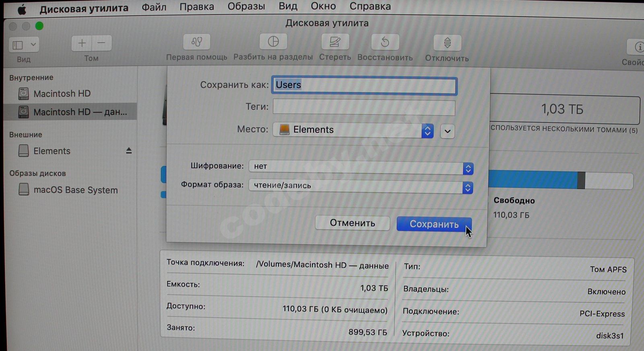Select Macintosh HD in sidebar
The image size is (644, 351).
(70, 94)
